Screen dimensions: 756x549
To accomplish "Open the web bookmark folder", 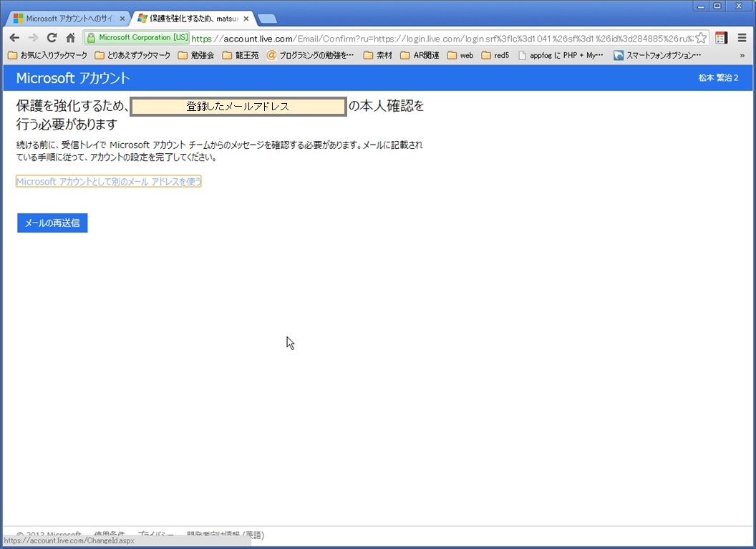I will click(460, 55).
